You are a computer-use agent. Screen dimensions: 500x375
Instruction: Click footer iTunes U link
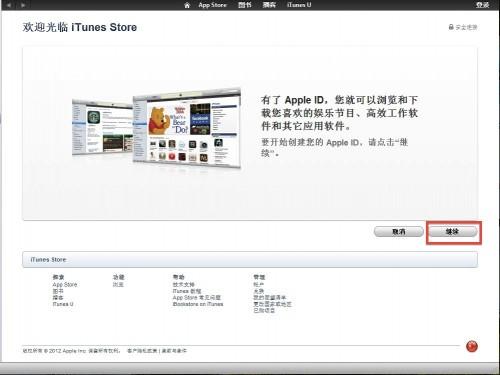63,304
